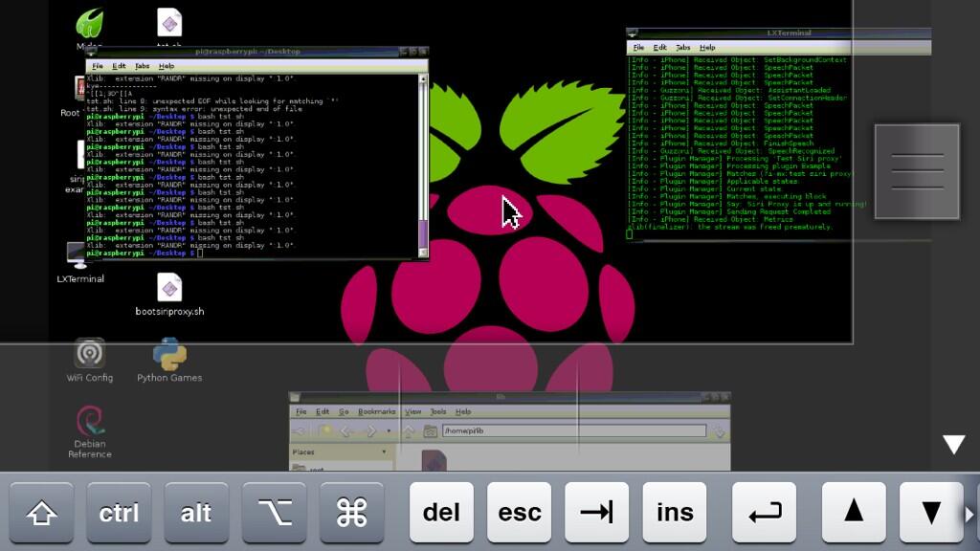Click the window menu icon of the pi@raspberrypi terminal

coord(91,52)
